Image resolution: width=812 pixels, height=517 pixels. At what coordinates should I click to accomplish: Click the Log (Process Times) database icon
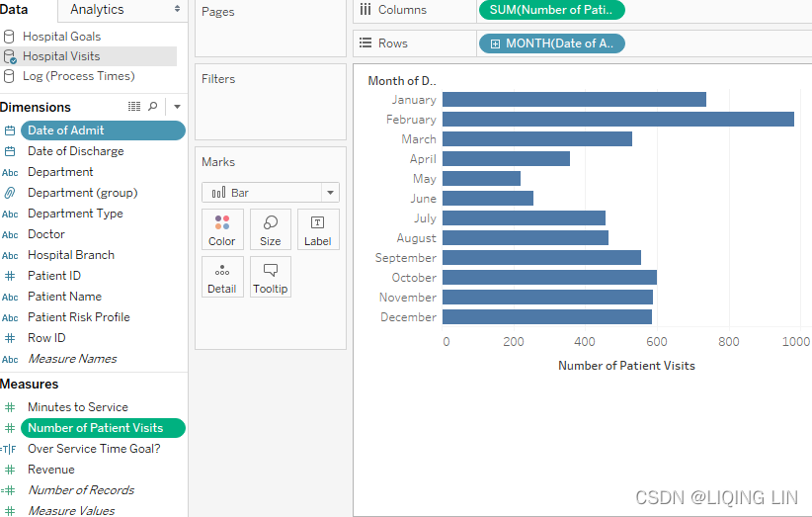pyautogui.click(x=9, y=76)
